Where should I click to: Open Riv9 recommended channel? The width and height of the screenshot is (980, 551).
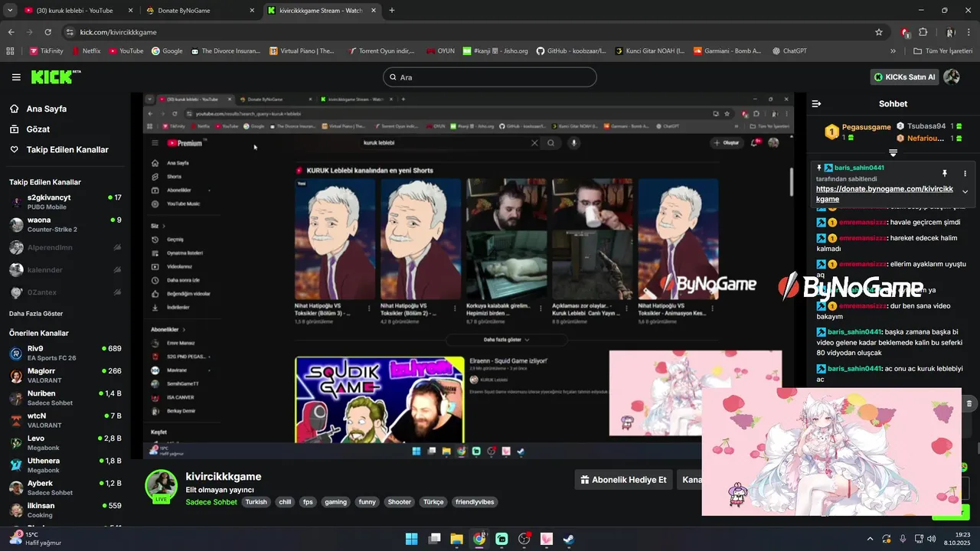[65, 354]
